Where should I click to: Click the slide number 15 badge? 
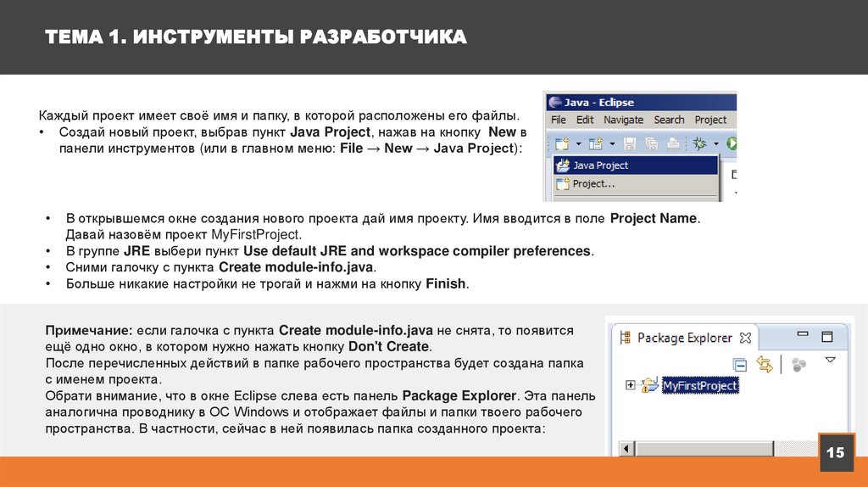(835, 453)
